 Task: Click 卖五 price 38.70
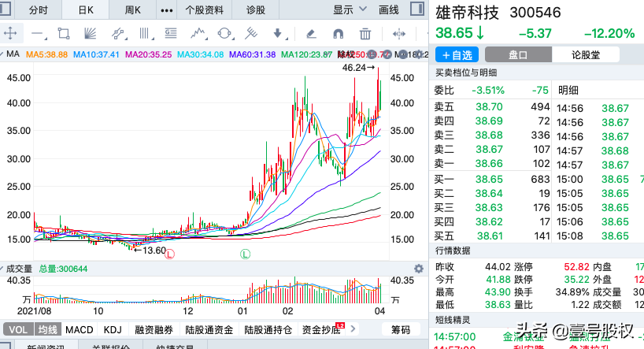tap(489, 107)
